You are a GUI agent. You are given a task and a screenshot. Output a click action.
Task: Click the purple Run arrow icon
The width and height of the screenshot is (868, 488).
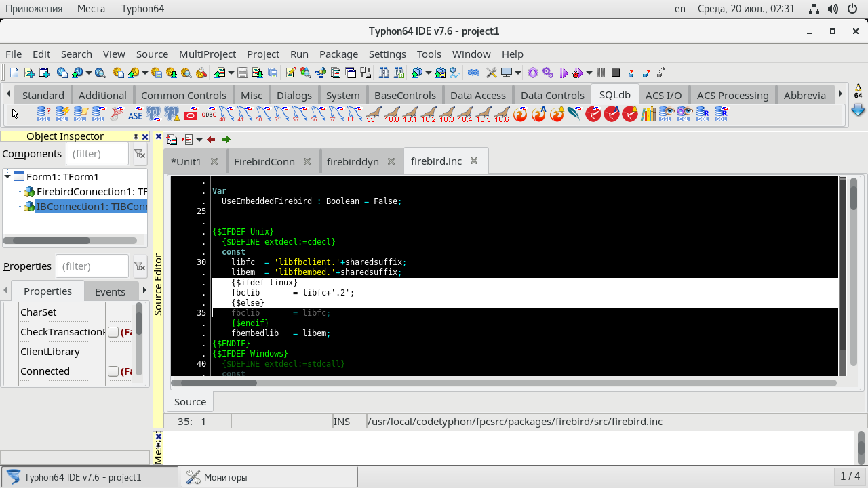click(x=563, y=73)
